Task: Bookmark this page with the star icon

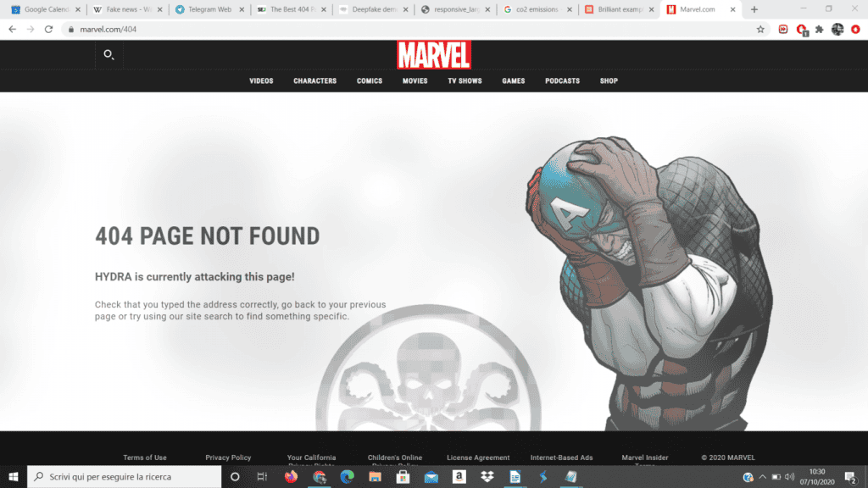Action: pos(760,30)
